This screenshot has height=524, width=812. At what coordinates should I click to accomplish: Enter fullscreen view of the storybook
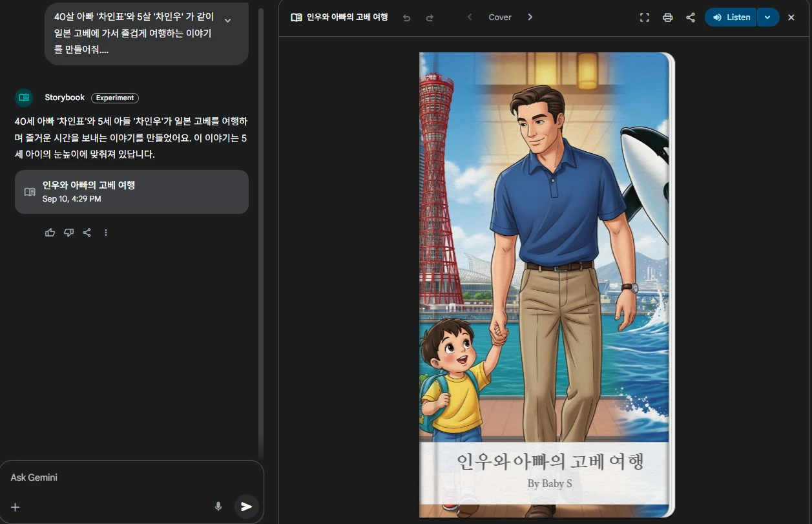[644, 17]
